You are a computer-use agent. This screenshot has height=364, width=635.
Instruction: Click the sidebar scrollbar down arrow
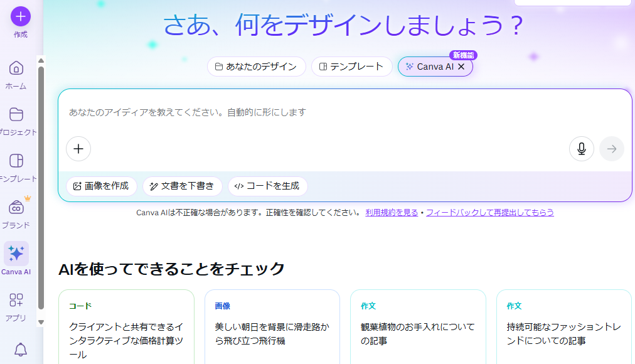pos(41,323)
